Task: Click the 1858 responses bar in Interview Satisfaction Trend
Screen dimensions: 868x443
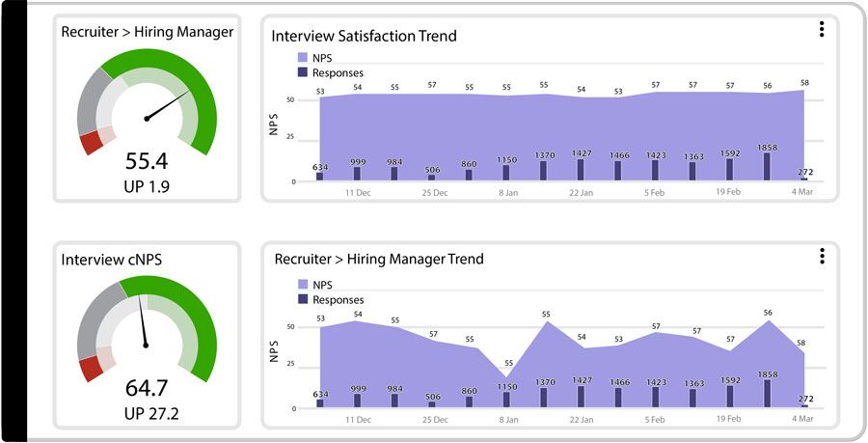Action: click(x=768, y=166)
